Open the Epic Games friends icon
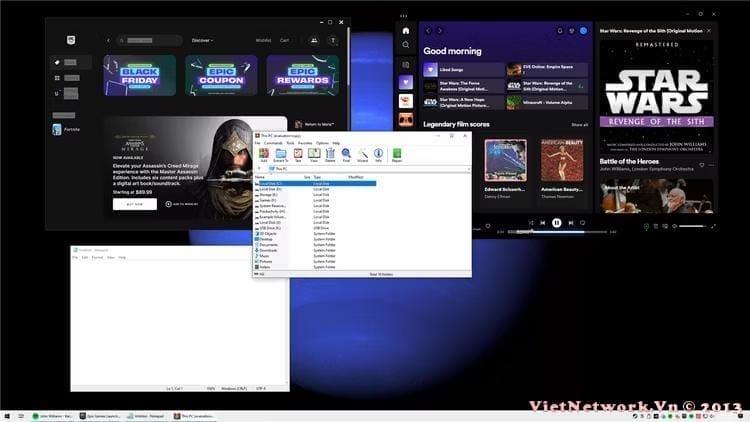 tap(314, 40)
